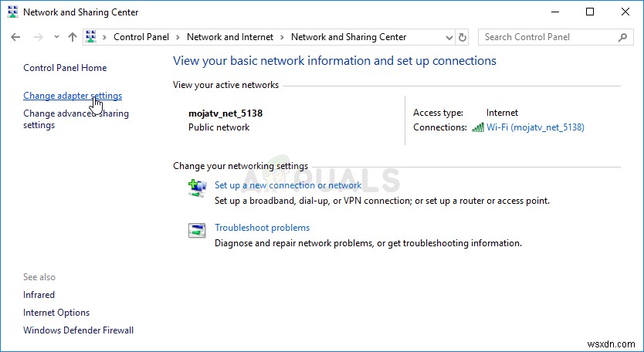
Task: Click the forward navigation arrow
Action: click(38, 37)
